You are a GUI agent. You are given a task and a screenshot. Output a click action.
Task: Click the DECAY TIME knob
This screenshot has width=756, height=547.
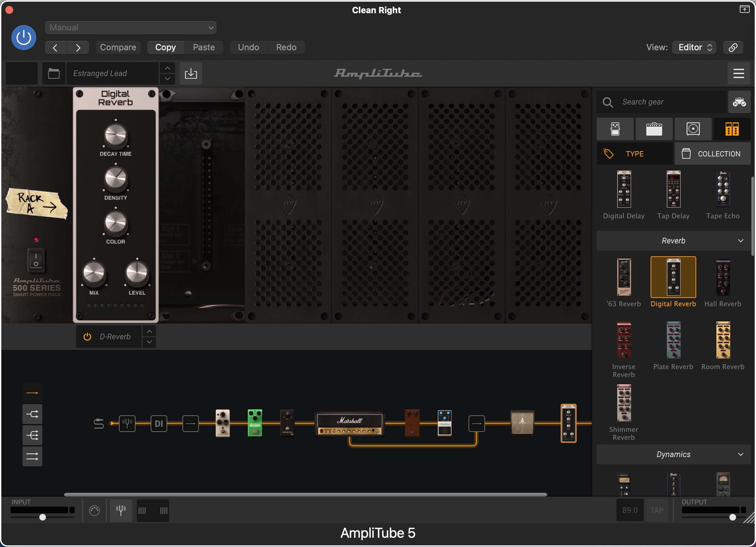[116, 136]
